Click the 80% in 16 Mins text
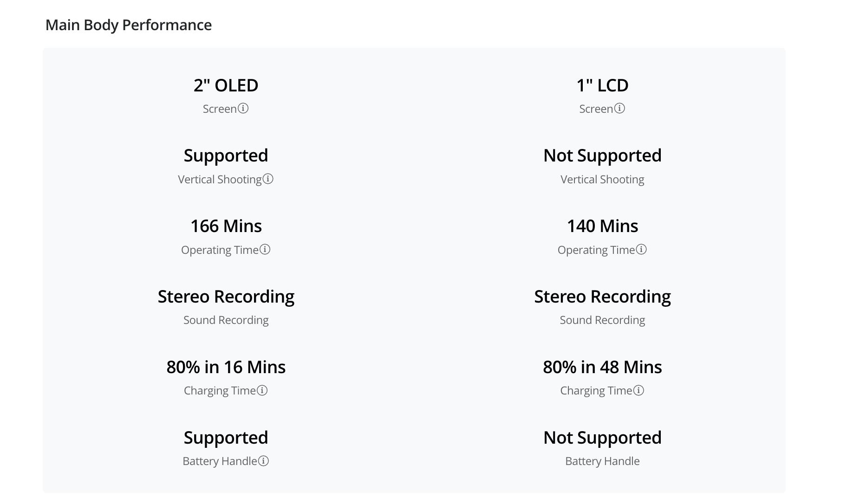The width and height of the screenshot is (847, 504). (226, 367)
